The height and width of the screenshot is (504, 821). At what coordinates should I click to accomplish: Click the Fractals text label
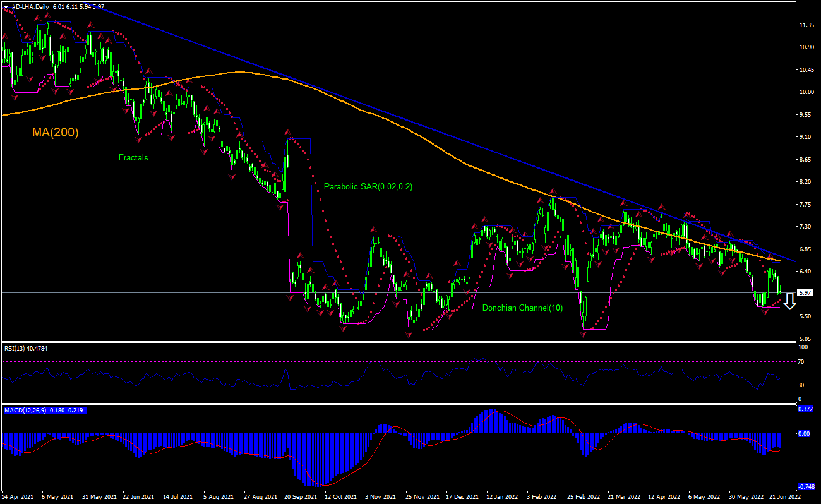click(133, 158)
